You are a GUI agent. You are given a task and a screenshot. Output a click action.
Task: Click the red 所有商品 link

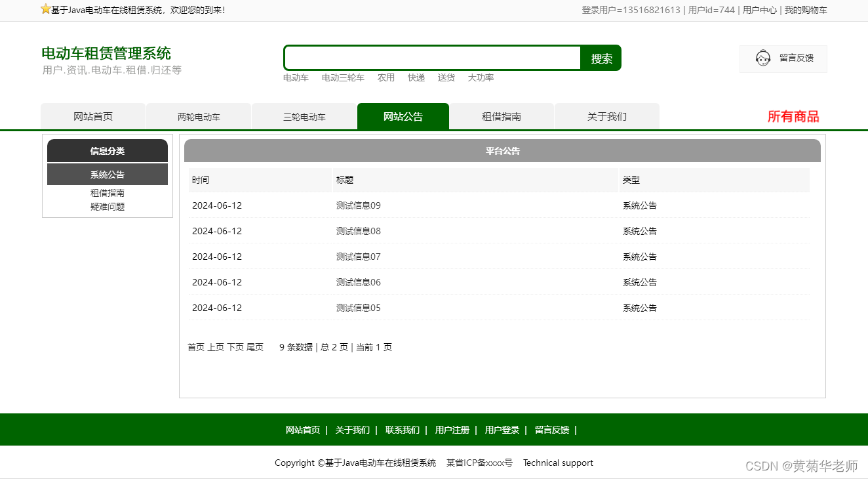click(793, 116)
